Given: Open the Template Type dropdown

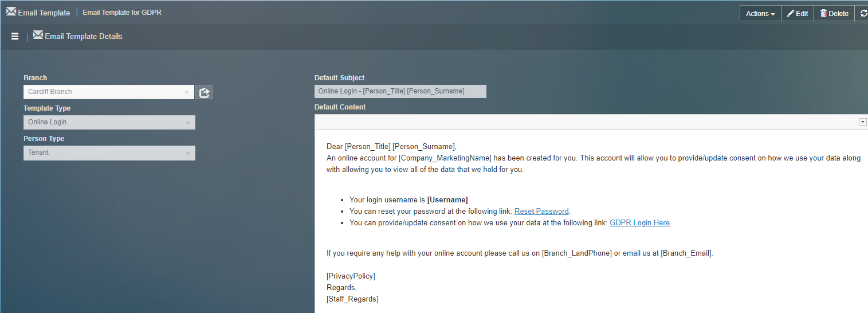Looking at the screenshot, I should pyautogui.click(x=187, y=123).
